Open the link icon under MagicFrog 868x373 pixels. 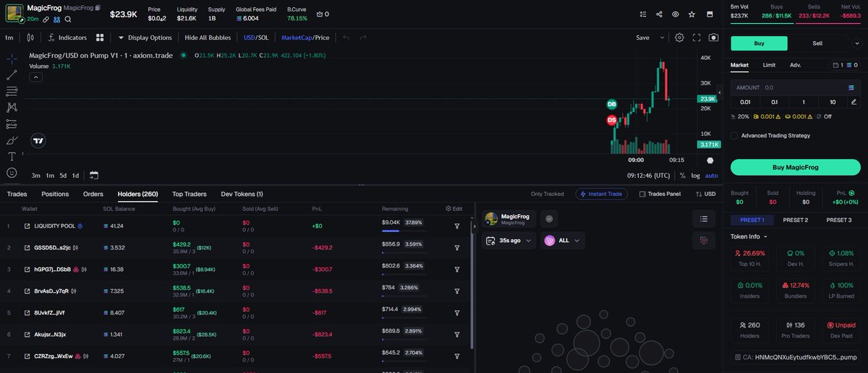pos(46,19)
